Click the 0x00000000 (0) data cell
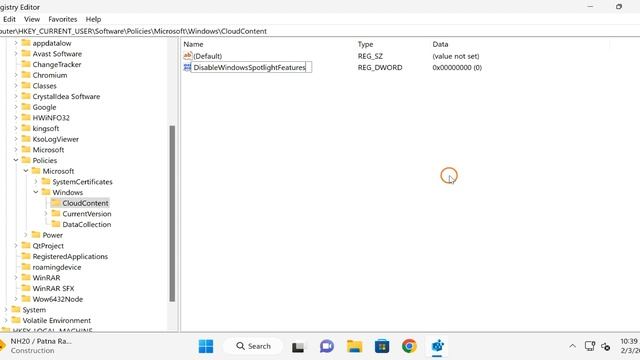This screenshot has height=360, width=640. point(457,67)
